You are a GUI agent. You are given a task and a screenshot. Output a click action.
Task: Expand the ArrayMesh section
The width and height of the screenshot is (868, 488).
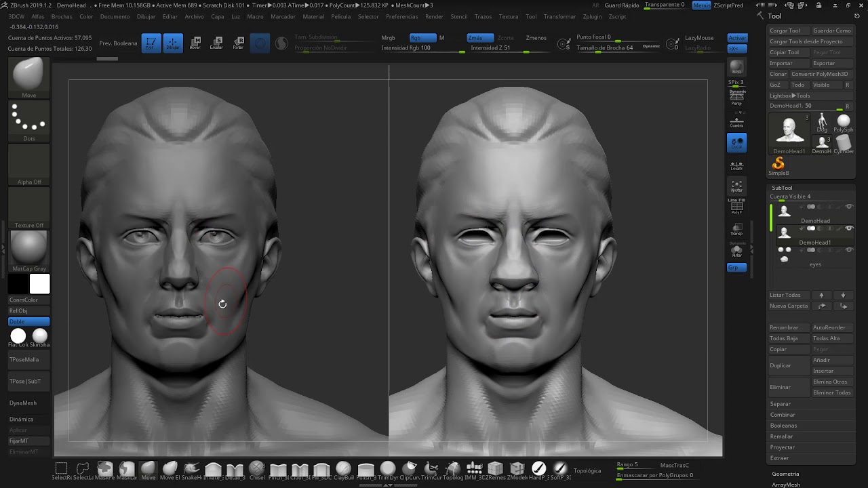785,485
